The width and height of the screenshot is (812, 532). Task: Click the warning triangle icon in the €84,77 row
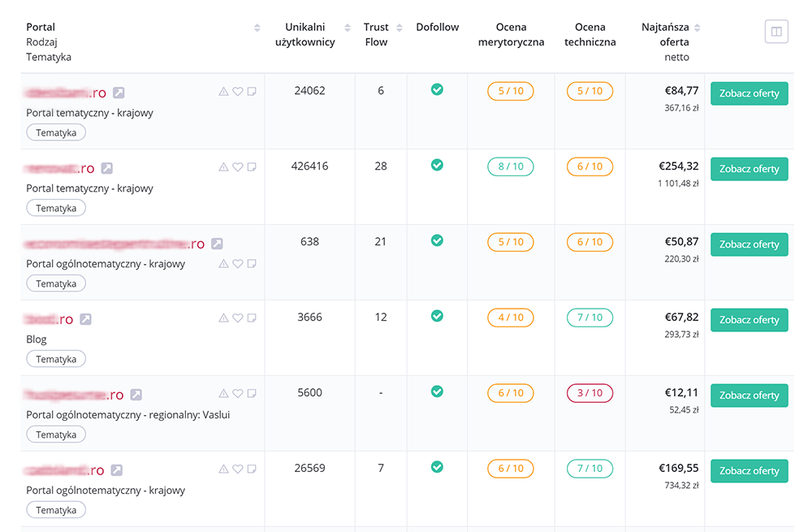click(224, 92)
